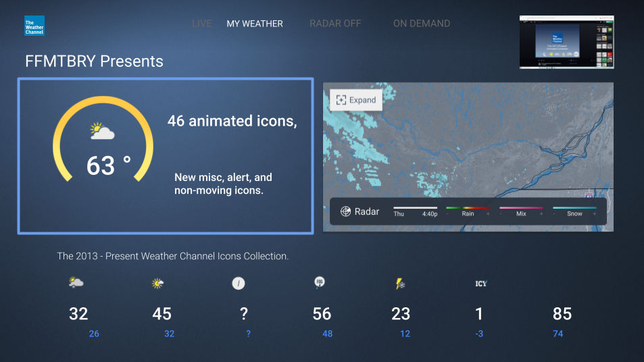Click the ICY icon above 1

481,284
